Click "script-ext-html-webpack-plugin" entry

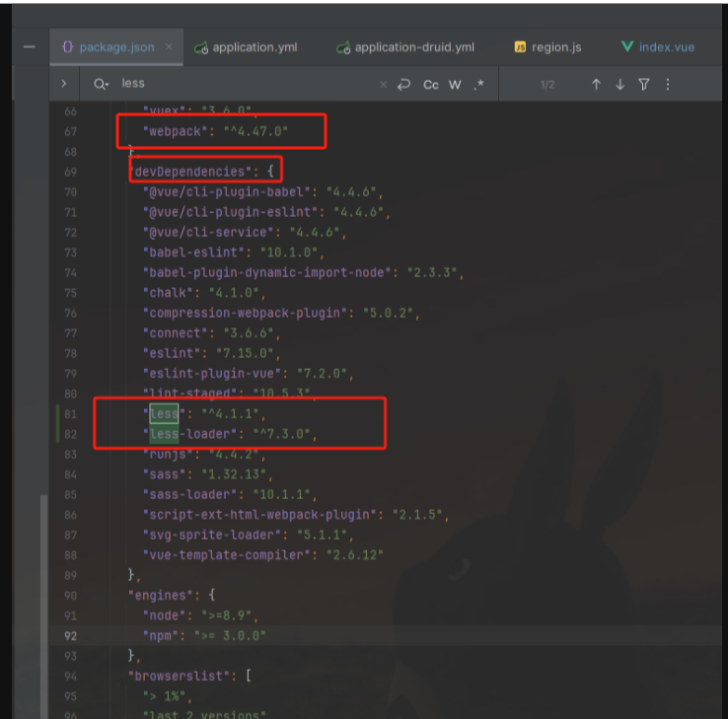coord(259,515)
